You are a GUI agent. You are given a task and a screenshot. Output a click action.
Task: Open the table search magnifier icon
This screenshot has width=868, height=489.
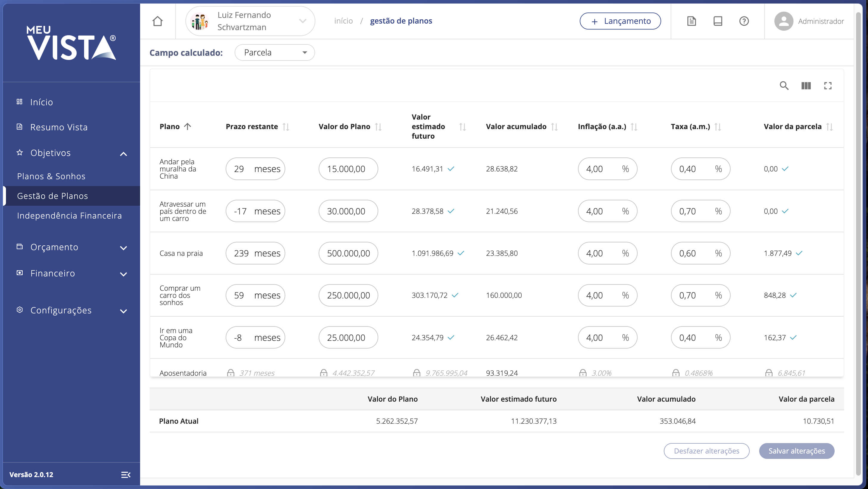click(784, 86)
